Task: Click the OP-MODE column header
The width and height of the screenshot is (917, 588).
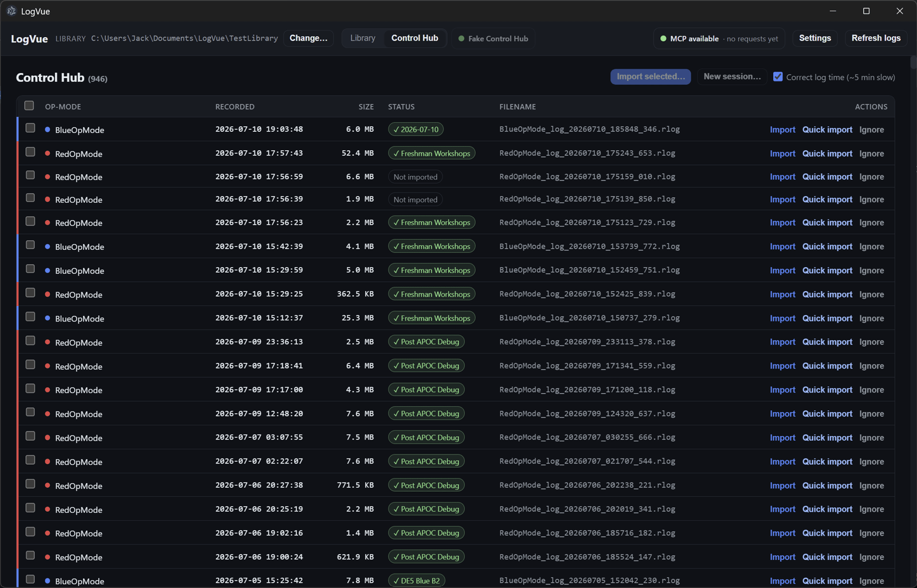Action: (63, 107)
